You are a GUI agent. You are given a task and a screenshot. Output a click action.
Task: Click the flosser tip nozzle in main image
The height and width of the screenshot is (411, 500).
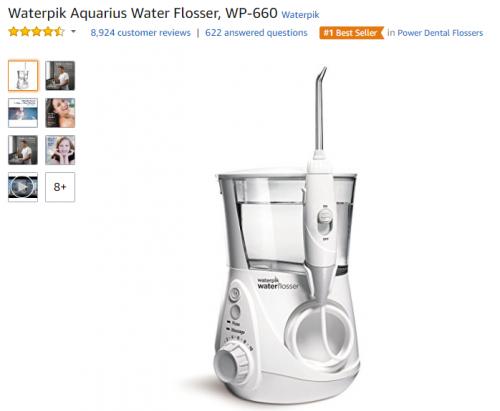[x=320, y=108]
